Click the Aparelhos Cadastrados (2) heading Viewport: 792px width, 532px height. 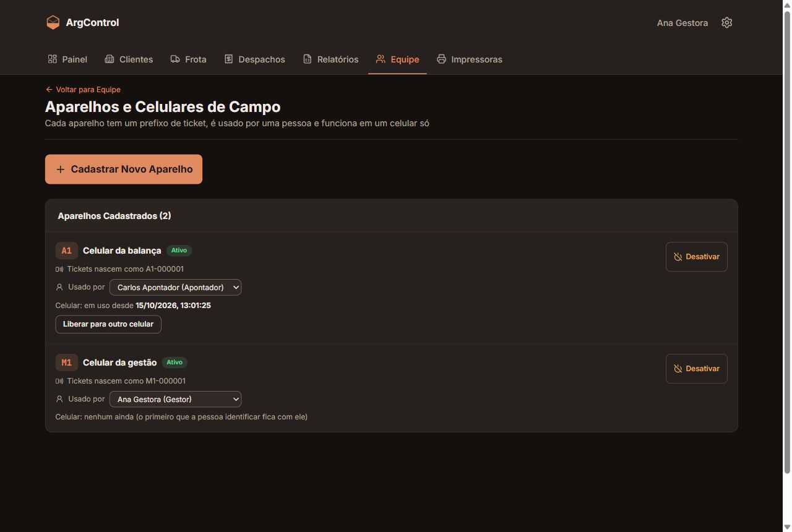tap(114, 216)
